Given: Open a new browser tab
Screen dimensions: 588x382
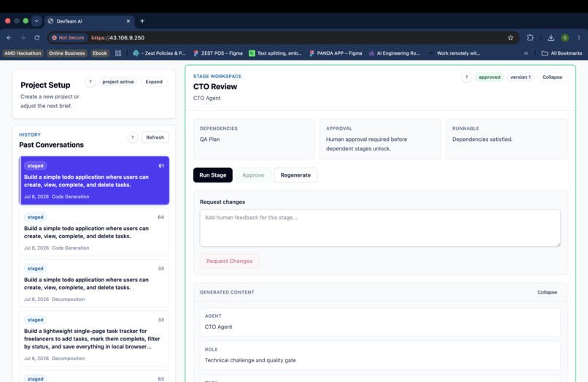Looking at the screenshot, I should coord(142,21).
